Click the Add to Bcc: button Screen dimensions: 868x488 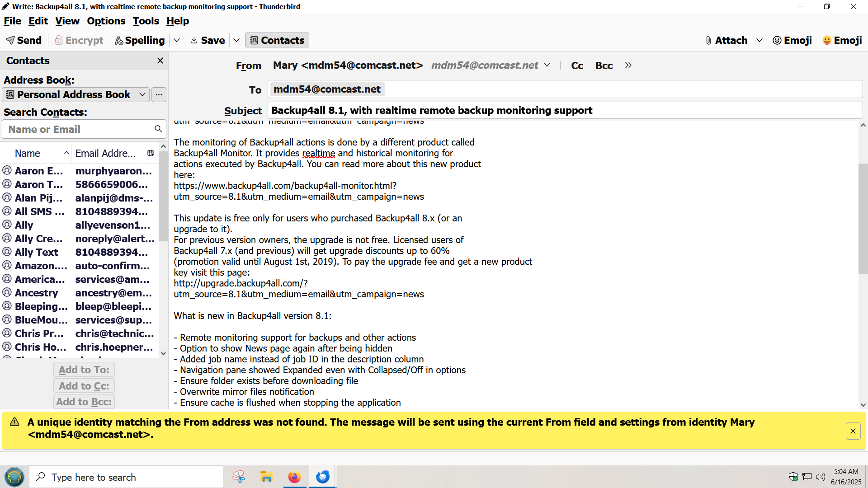84,402
